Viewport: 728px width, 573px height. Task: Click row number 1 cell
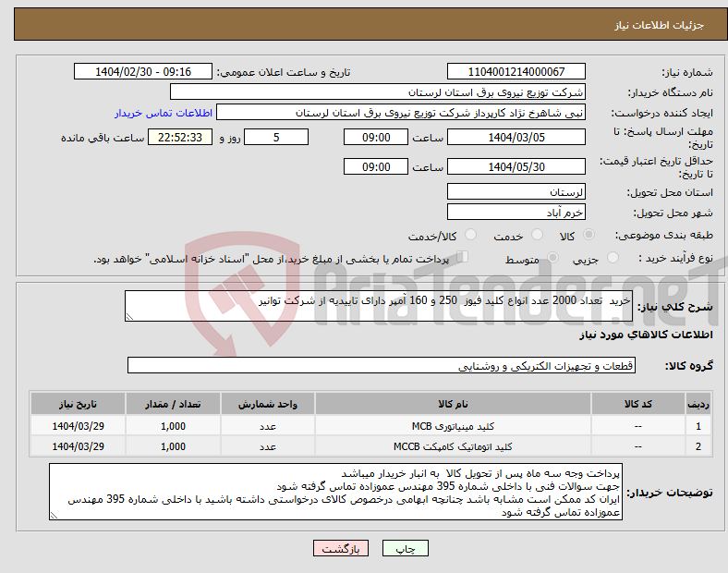pos(698,426)
